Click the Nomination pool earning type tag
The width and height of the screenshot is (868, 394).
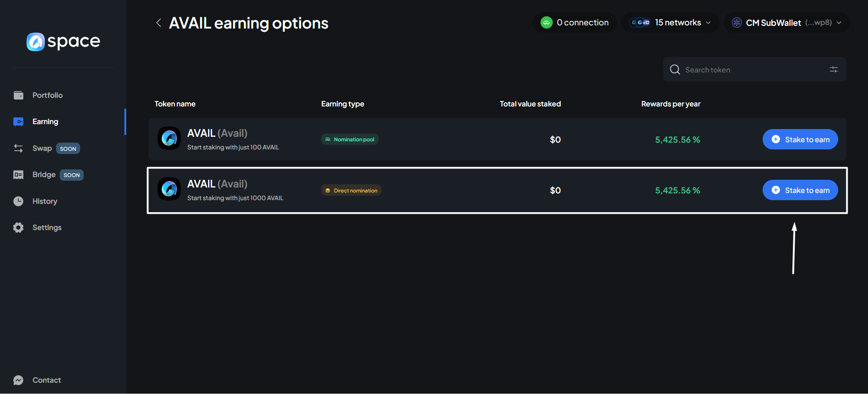pos(350,139)
